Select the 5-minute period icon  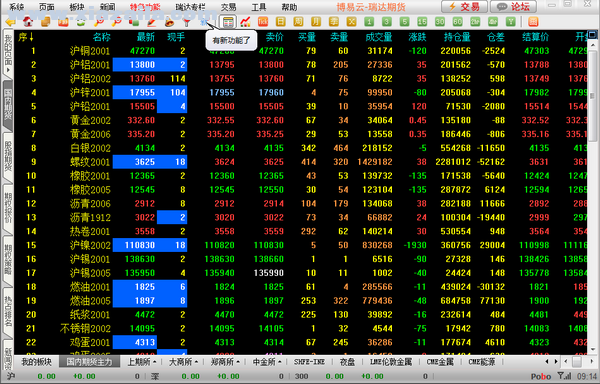(404, 22)
